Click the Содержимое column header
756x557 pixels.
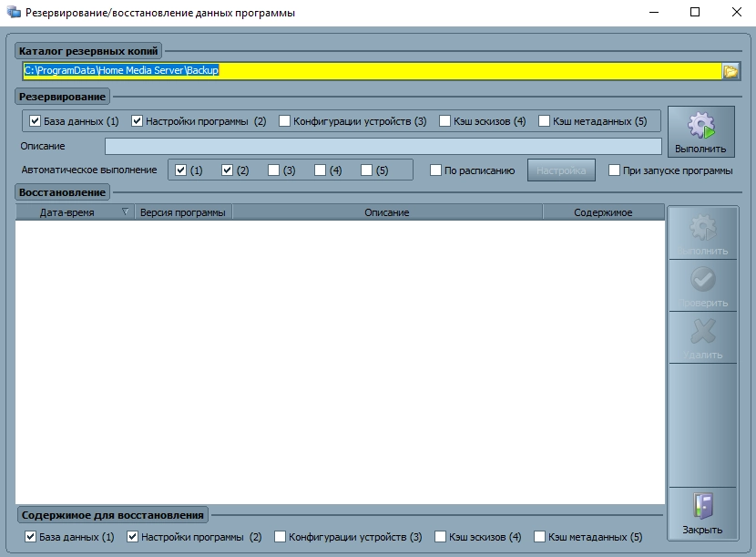602,212
